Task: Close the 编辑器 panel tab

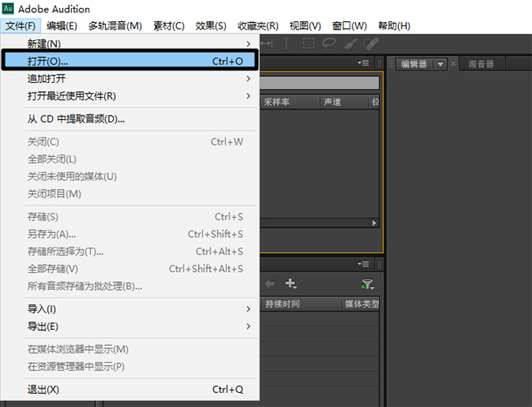Action: [453, 64]
